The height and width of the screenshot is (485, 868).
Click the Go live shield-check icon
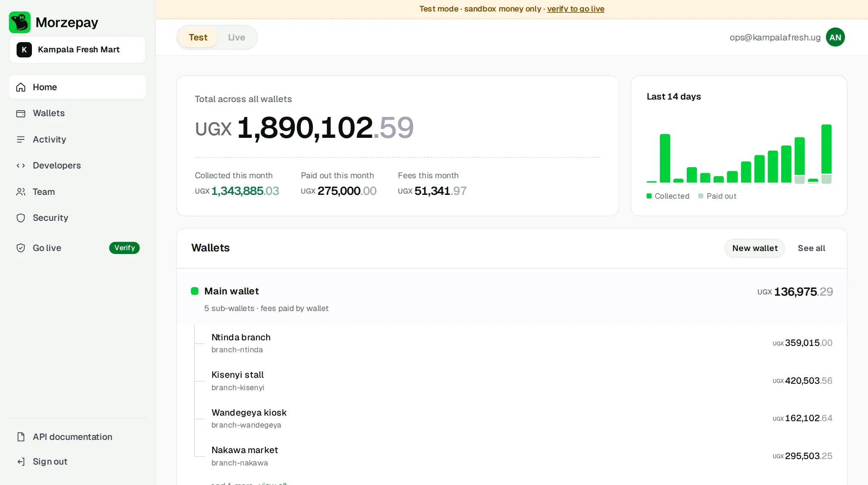[x=21, y=248]
